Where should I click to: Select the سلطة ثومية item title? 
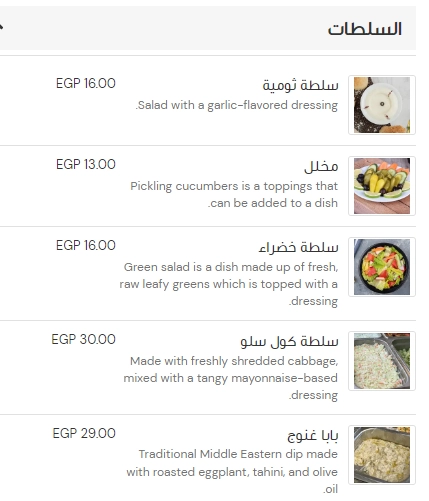300,85
